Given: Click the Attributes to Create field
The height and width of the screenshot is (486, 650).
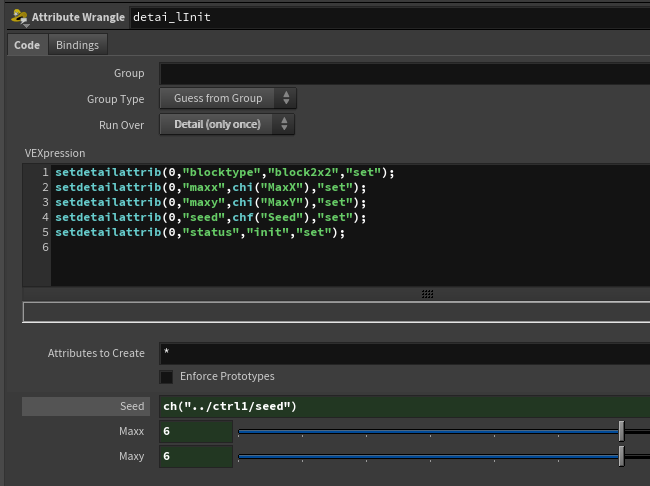Looking at the screenshot, I should point(405,353).
